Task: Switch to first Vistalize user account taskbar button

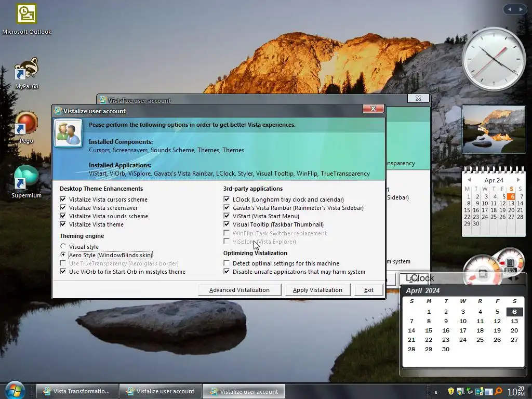Action: click(x=161, y=391)
